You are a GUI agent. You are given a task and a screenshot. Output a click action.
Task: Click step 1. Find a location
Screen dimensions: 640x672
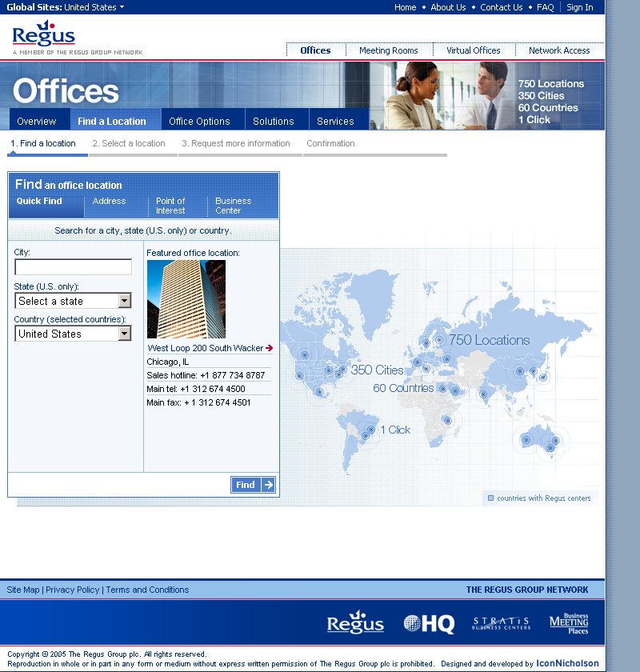(43, 143)
